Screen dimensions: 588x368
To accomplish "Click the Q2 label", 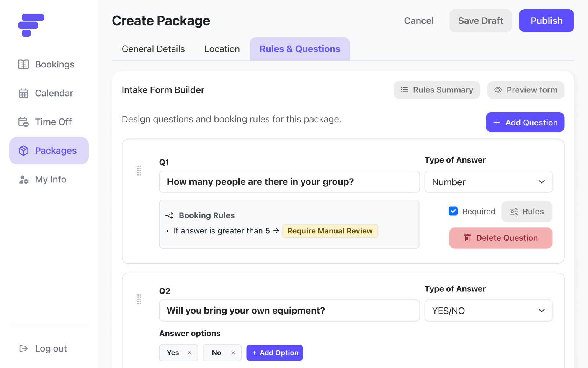I will click(x=165, y=291).
